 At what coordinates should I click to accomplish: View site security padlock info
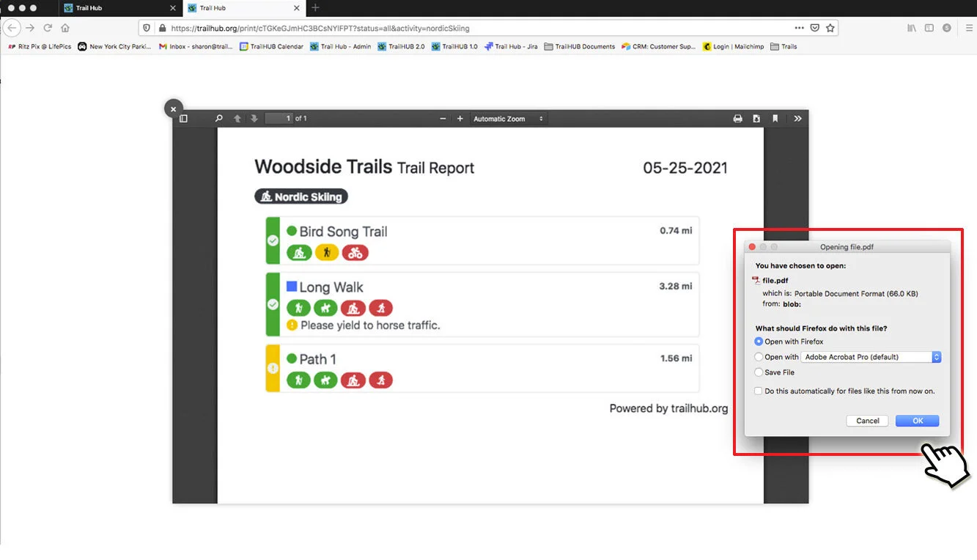point(162,28)
